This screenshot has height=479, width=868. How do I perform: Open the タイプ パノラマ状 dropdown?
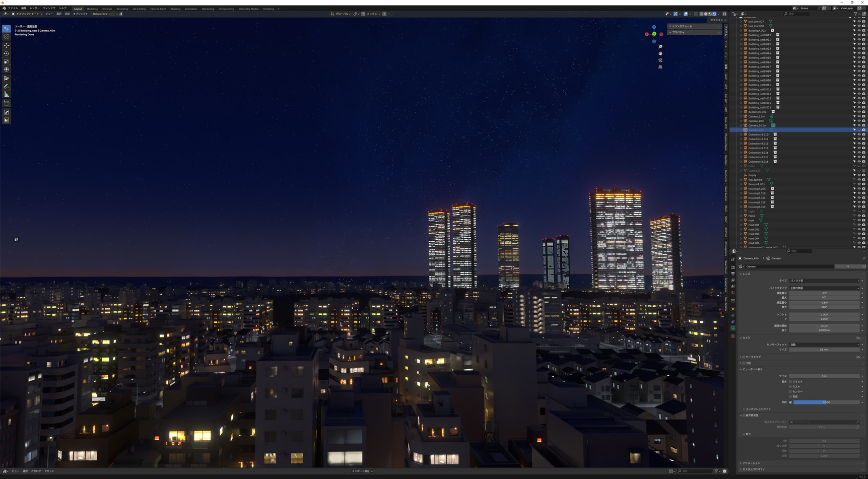click(x=824, y=281)
